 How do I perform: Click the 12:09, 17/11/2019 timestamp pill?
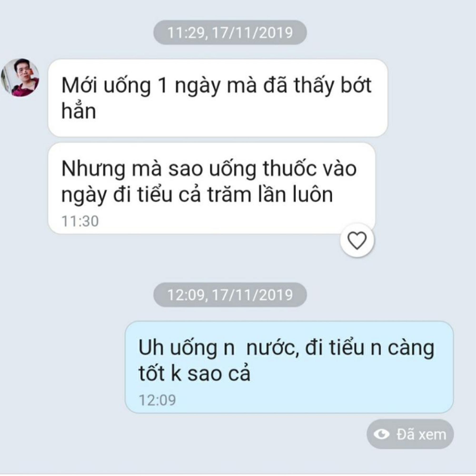pyautogui.click(x=230, y=295)
